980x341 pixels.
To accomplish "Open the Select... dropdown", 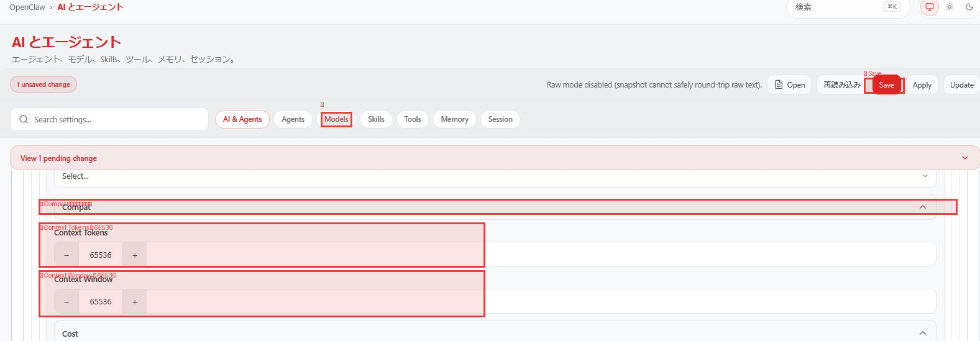I will point(495,176).
